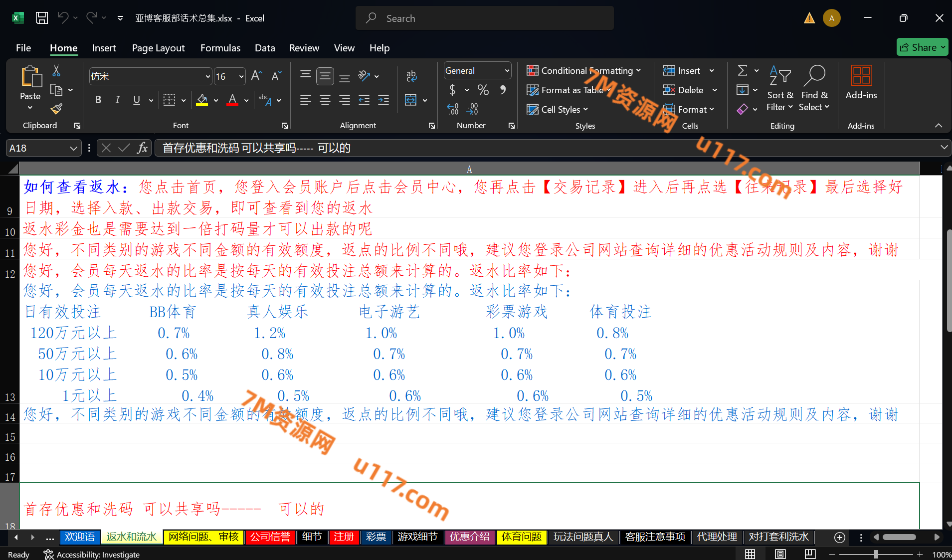The image size is (952, 560).
Task: Click the Format Painter brush icon
Action: (x=56, y=108)
